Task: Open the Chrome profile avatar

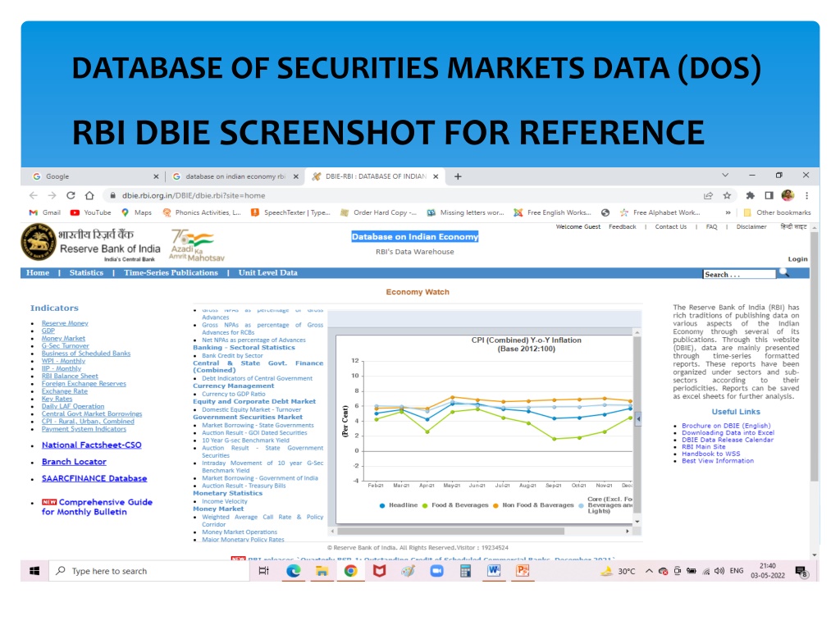Action: tap(787, 195)
